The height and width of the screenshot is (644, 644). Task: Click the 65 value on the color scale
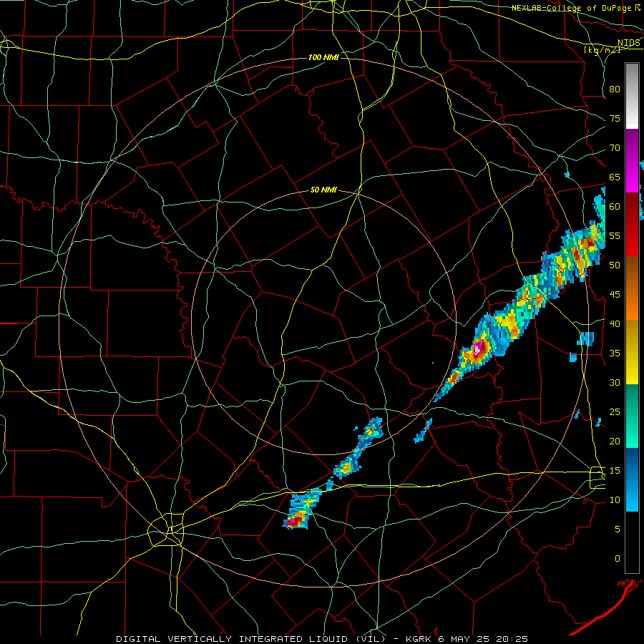coord(615,177)
